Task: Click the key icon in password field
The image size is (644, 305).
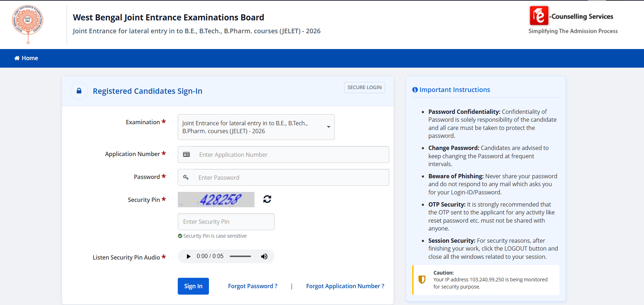Action: pyautogui.click(x=186, y=177)
